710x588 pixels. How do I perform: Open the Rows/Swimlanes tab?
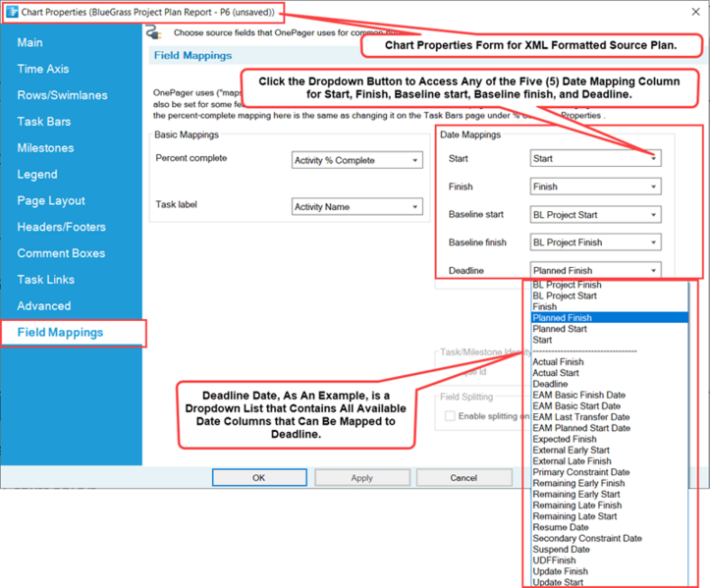(x=63, y=95)
